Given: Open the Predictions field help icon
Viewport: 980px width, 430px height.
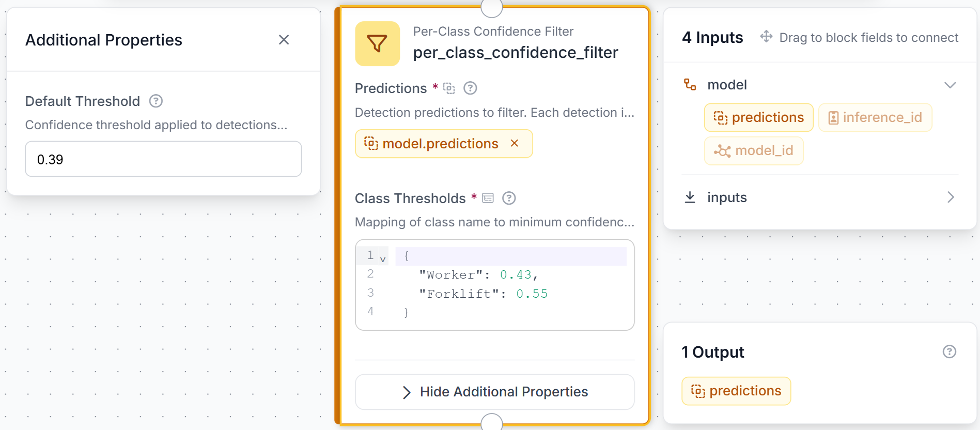Looking at the screenshot, I should (470, 88).
